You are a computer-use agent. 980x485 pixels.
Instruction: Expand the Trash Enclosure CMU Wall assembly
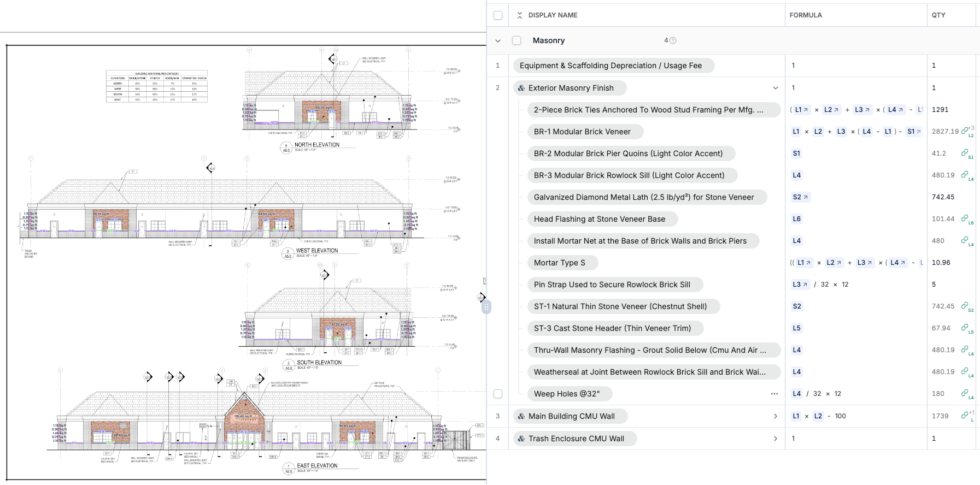click(x=776, y=439)
